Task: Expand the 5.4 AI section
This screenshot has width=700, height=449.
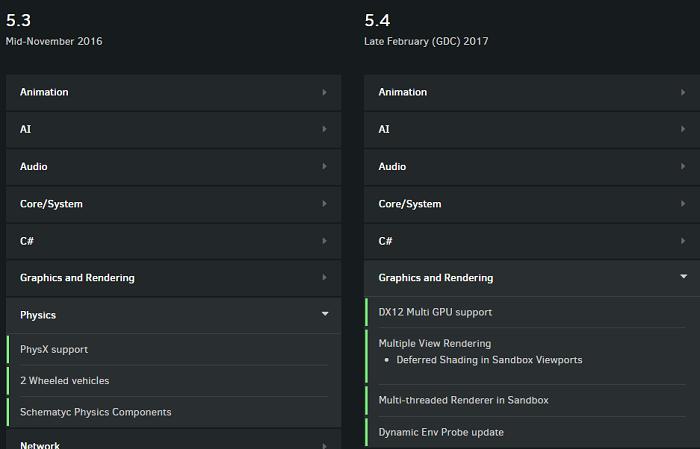Action: pos(532,129)
